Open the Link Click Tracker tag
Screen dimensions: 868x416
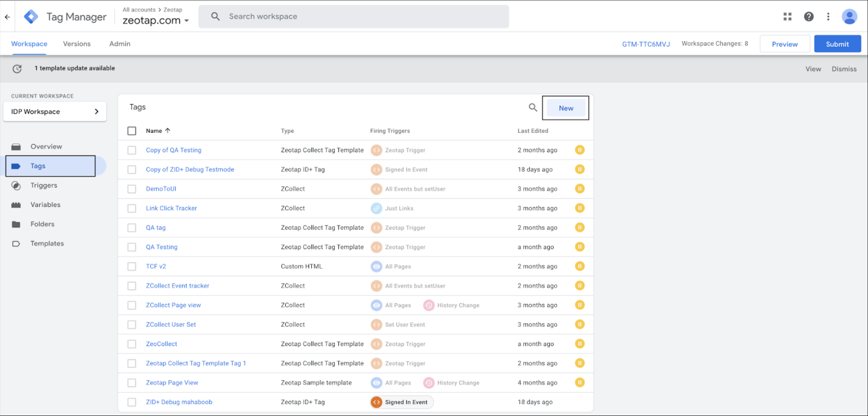(x=171, y=208)
